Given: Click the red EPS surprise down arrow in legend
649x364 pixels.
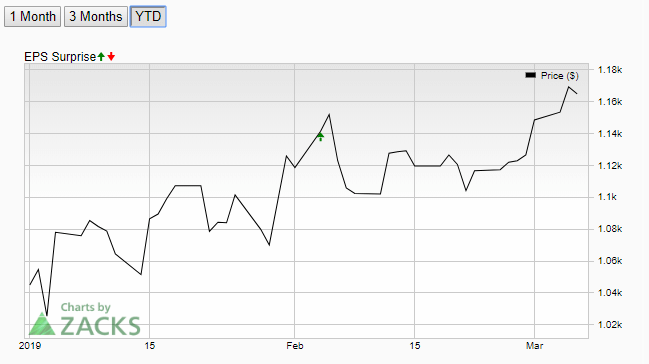Looking at the screenshot, I should click(x=111, y=57).
